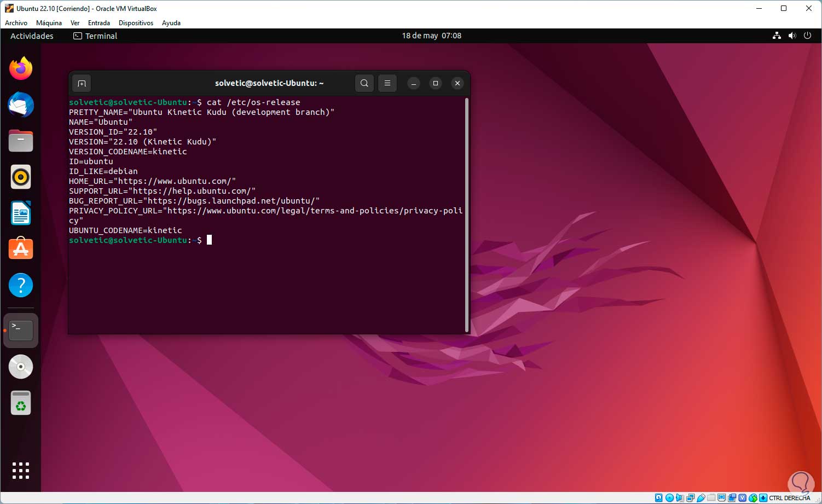Open the Files manager dock icon
This screenshot has width=822, height=504.
[x=21, y=141]
